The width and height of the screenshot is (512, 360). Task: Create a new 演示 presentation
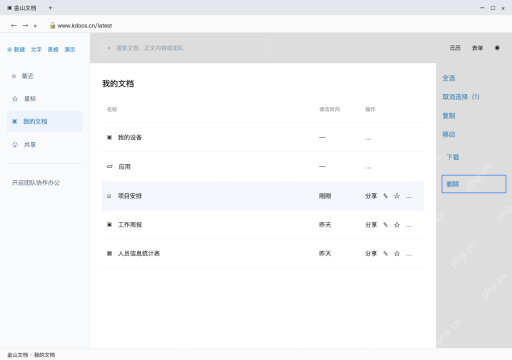tap(70, 50)
